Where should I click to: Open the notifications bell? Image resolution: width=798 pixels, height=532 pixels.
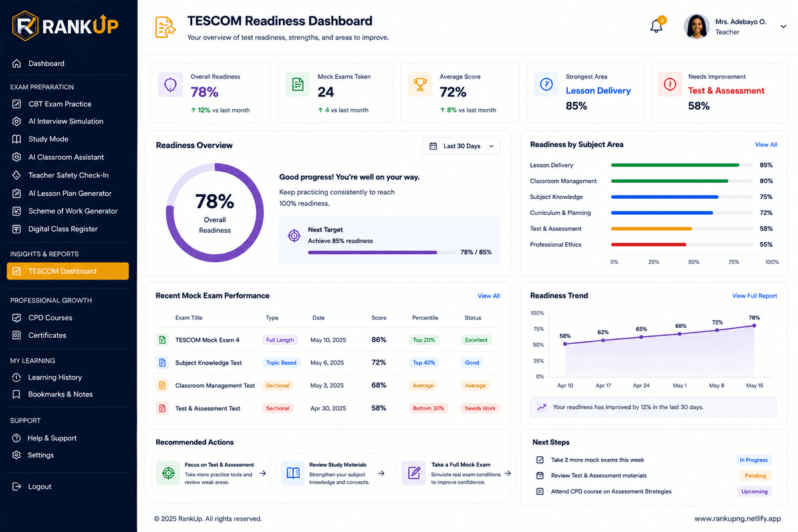pyautogui.click(x=656, y=27)
